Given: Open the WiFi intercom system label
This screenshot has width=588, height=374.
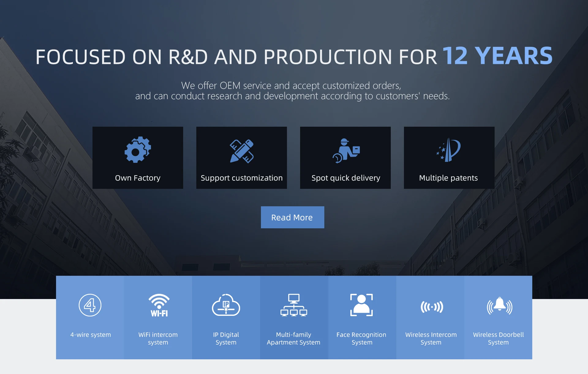Looking at the screenshot, I should tap(158, 338).
